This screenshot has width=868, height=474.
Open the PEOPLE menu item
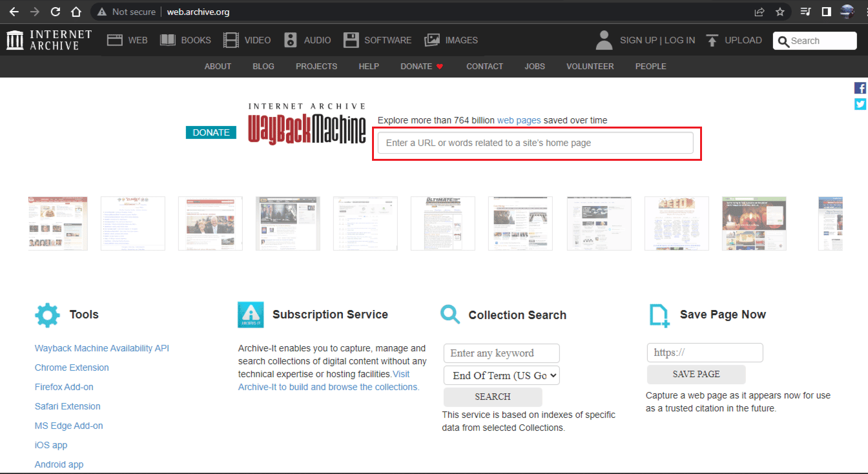[x=650, y=67]
